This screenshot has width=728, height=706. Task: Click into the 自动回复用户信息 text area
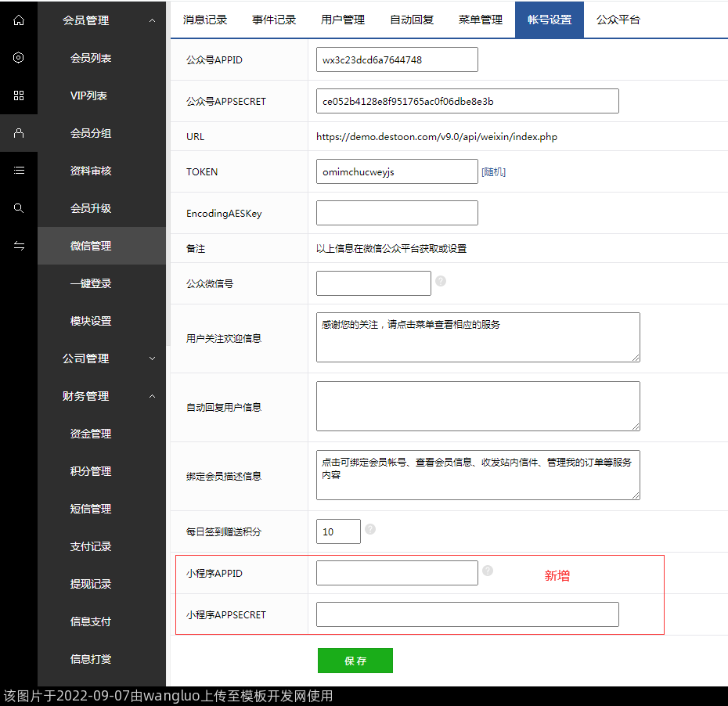[478, 406]
